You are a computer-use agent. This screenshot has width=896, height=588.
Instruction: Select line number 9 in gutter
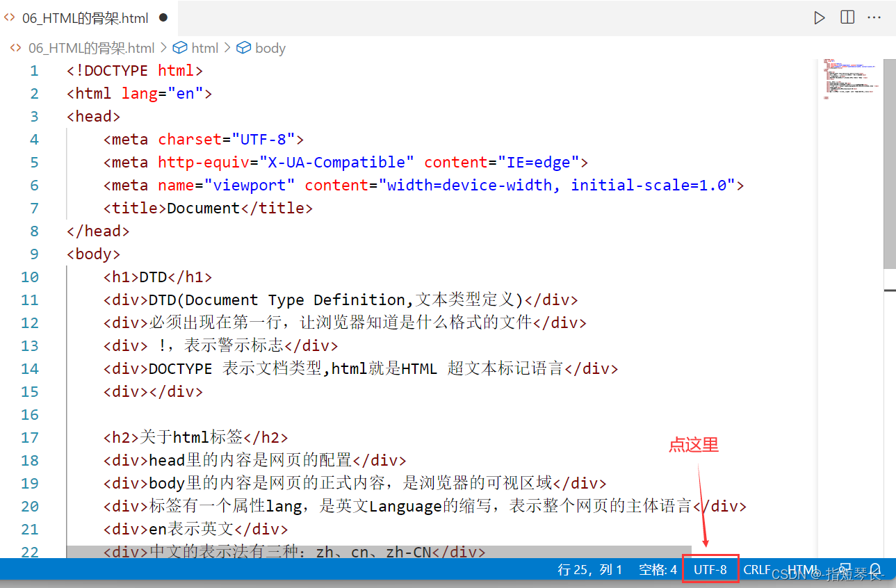point(34,254)
